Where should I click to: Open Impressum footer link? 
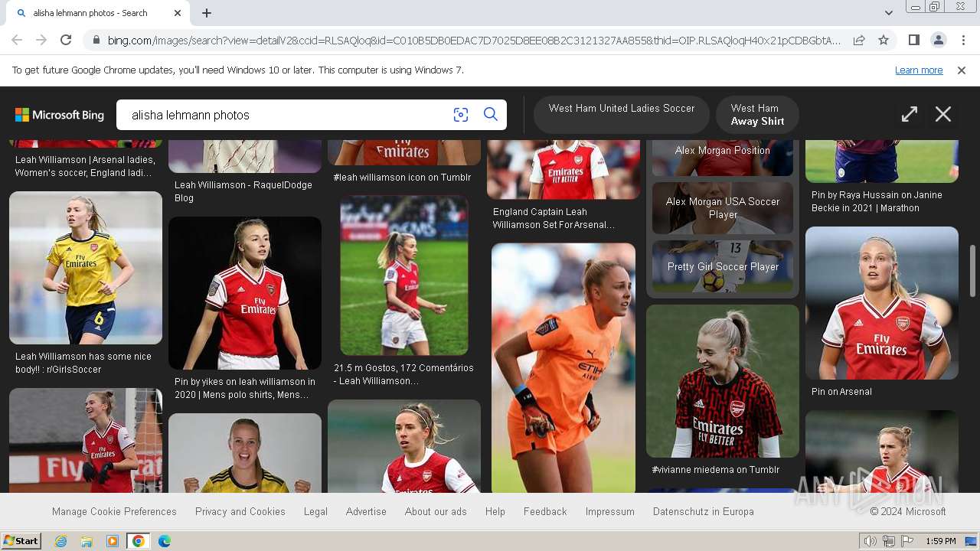(610, 511)
